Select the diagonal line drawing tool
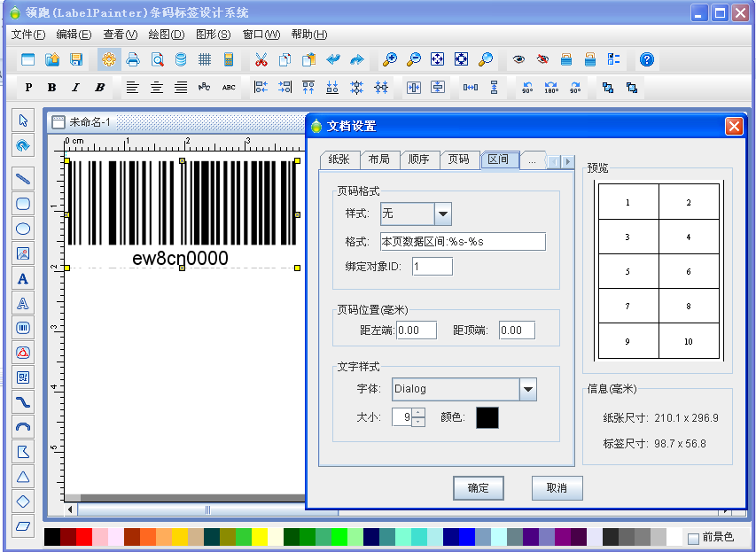This screenshot has width=756, height=552. coord(23,179)
